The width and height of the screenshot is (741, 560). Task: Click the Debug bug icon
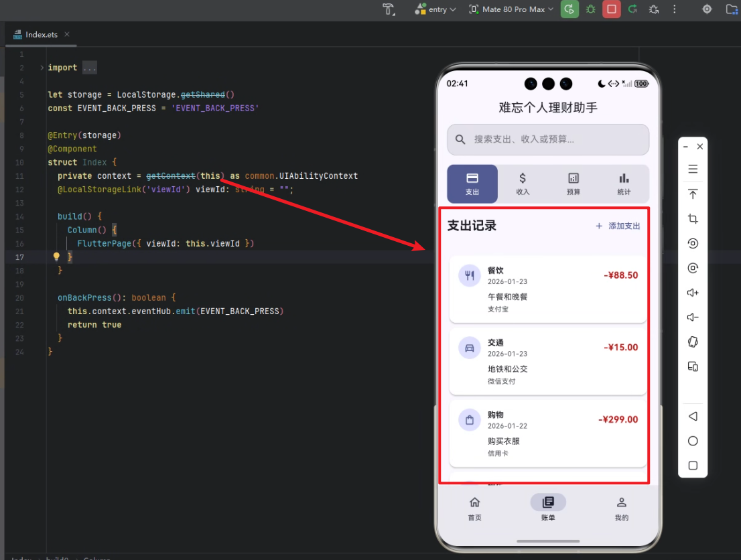[590, 9]
